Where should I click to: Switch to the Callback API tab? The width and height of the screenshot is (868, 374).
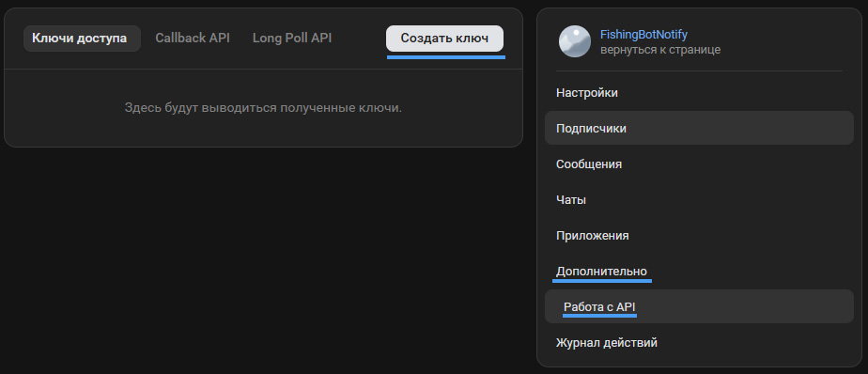click(193, 39)
